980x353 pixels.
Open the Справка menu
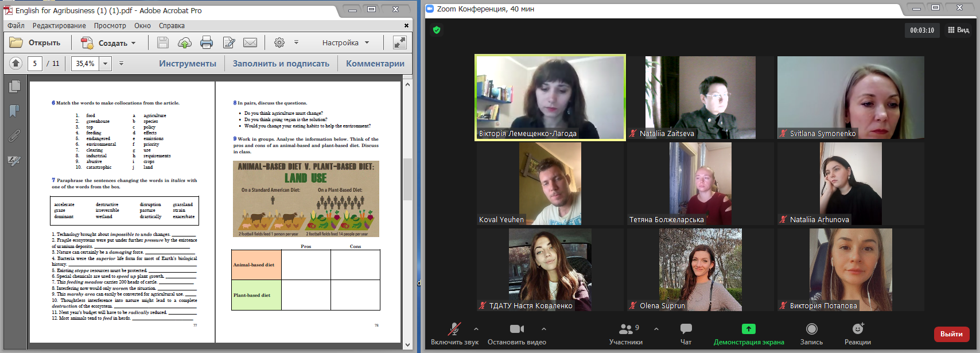(x=172, y=25)
